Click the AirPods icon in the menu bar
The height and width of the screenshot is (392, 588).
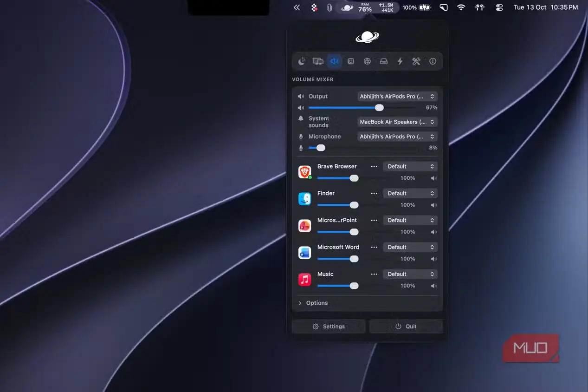tap(480, 7)
